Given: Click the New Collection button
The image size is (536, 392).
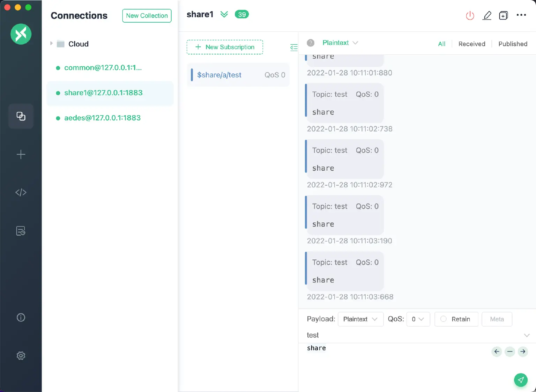Looking at the screenshot, I should click(147, 16).
